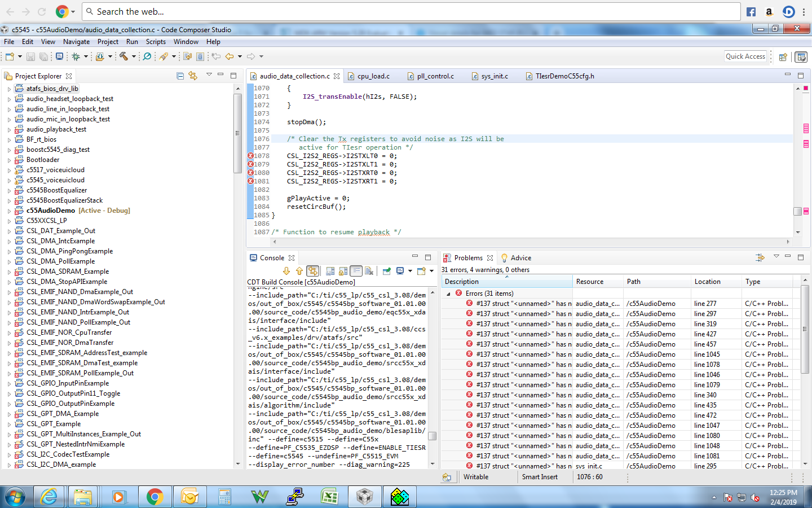812x508 pixels.
Task: Click the Display Selected Console monitor icon
Action: (x=400, y=271)
